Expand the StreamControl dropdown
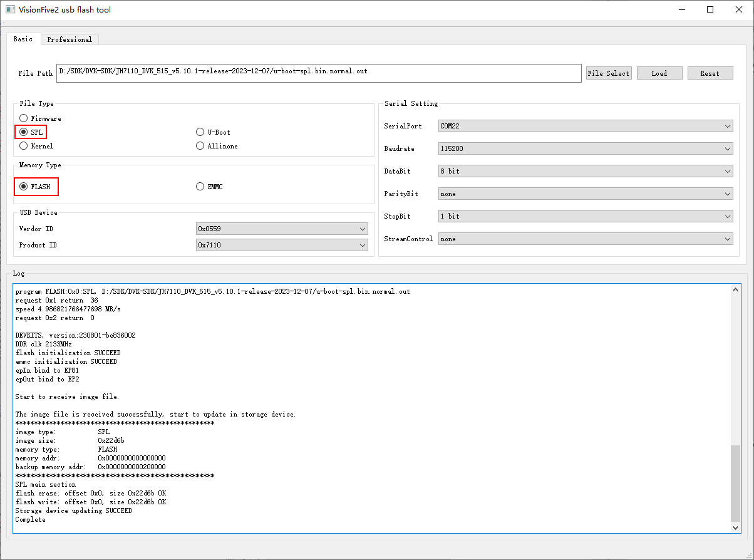Screen dimensions: 754x560 point(585,239)
